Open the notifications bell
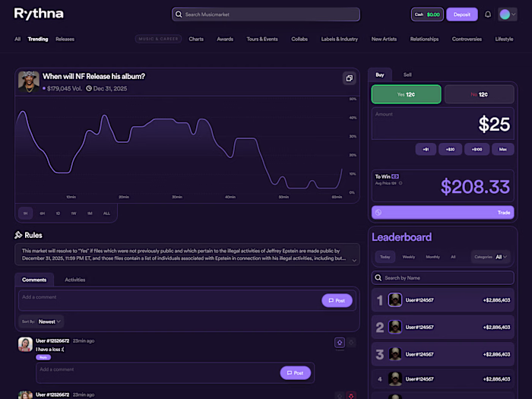This screenshot has height=399, width=532. [x=488, y=14]
